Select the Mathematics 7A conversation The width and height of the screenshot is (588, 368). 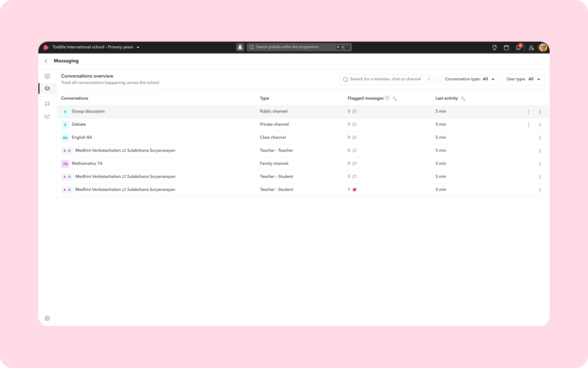(87, 163)
